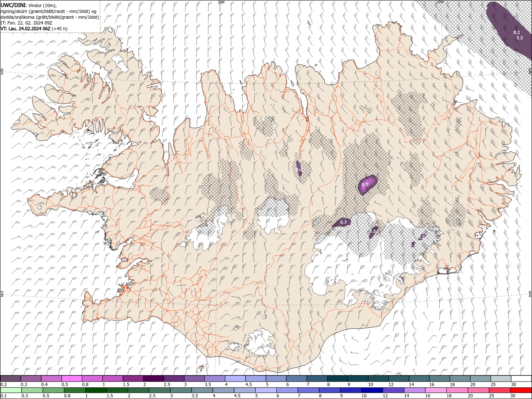Click the initial time text 'IT: Fim. 22. 02. 2024 09Z'
Viewport: 532px width, 399px height.
coord(26,23)
